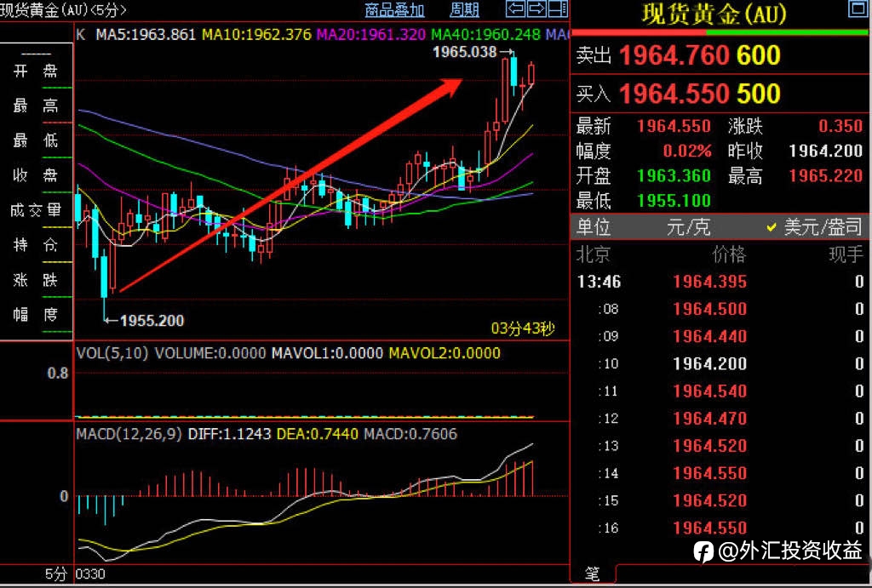872x588 pixels.
Task: Click the 幅度 field in left sidebar
Action: tap(36, 315)
